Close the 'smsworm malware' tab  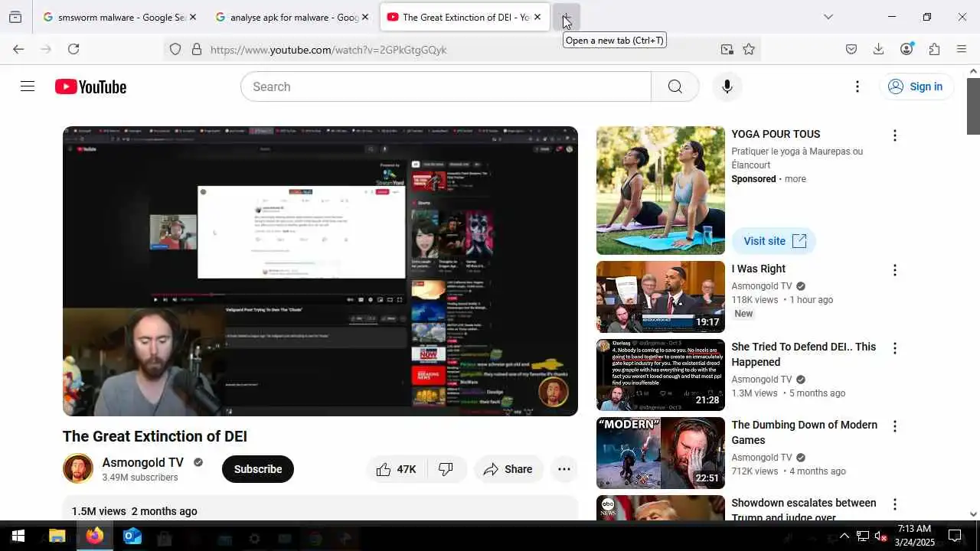(x=192, y=17)
